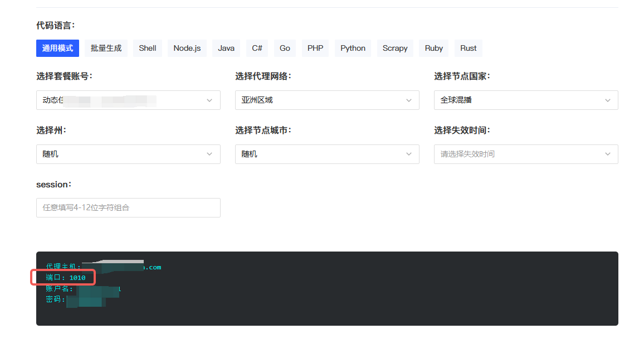Choose the Scrapy tab
Image resolution: width=644 pixels, height=343 pixels.
point(395,48)
